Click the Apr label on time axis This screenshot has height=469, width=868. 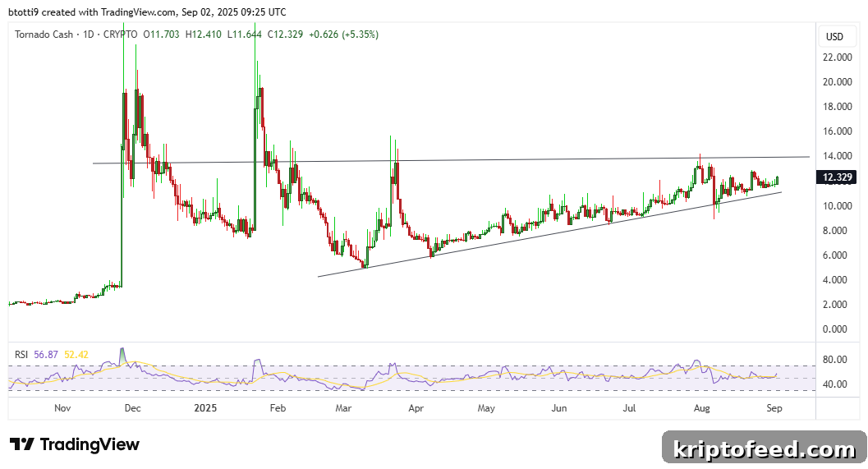coord(416,408)
